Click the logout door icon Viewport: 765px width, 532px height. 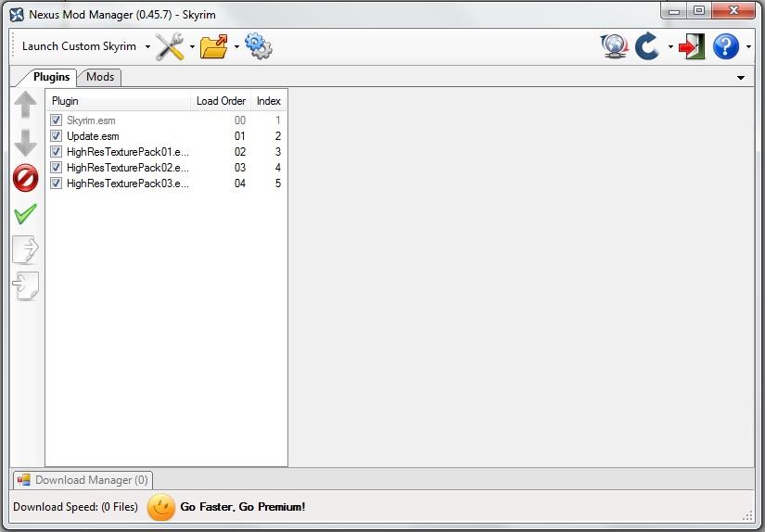point(692,46)
